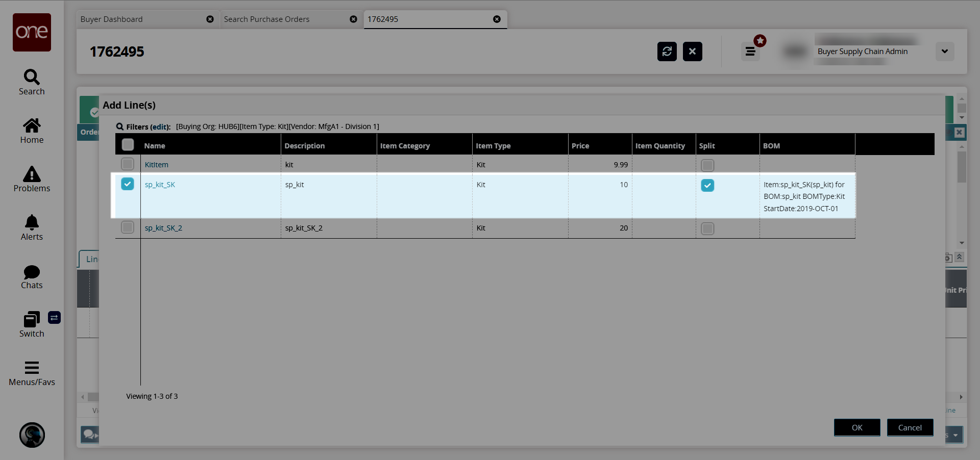
Task: Open Chats in the sidebar
Action: 32,276
